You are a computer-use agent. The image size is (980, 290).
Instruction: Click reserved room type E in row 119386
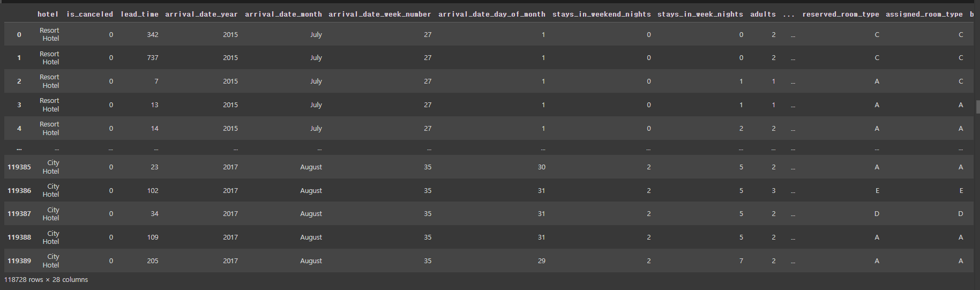[x=877, y=191]
